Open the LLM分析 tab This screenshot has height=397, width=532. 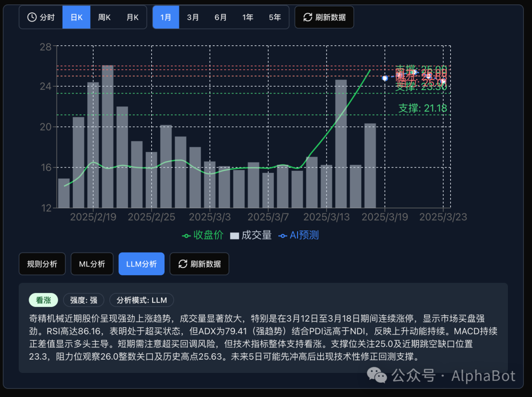(x=141, y=264)
